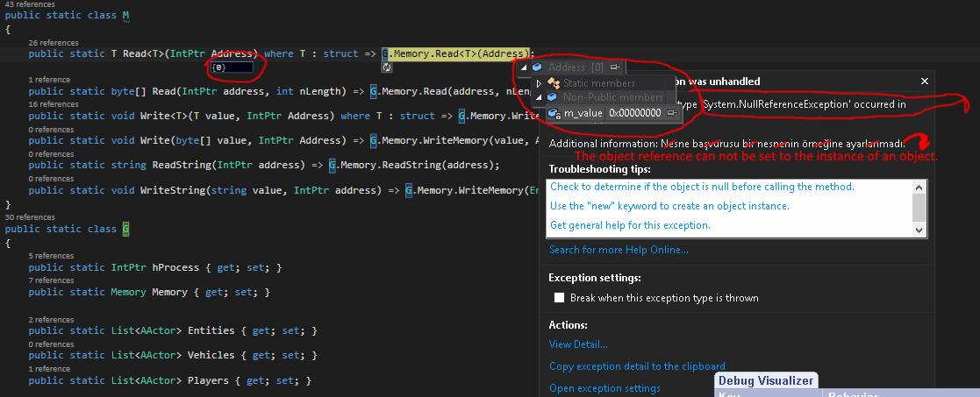Click the Troubleshooting tips heading
This screenshot has width=980, height=397.
[599, 169]
